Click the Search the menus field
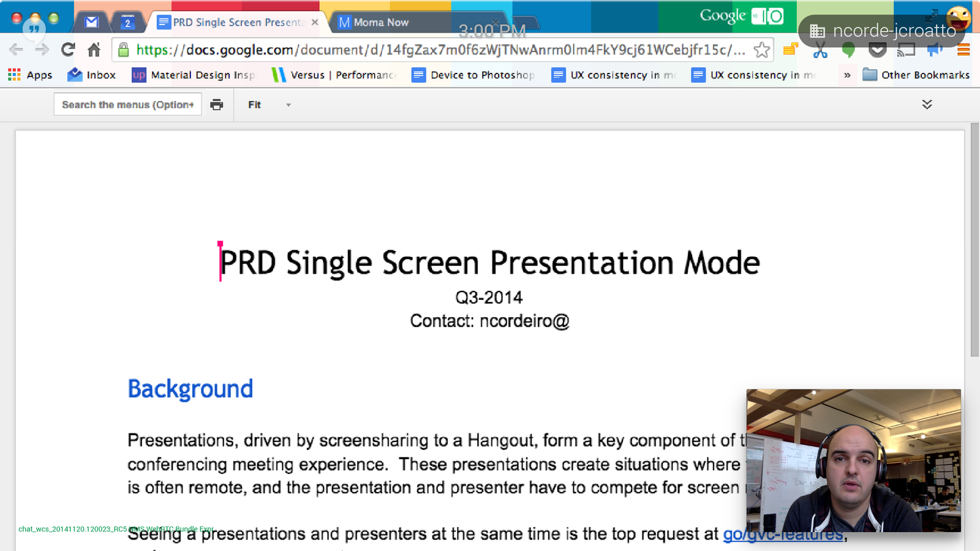The image size is (980, 551). pyautogui.click(x=127, y=105)
